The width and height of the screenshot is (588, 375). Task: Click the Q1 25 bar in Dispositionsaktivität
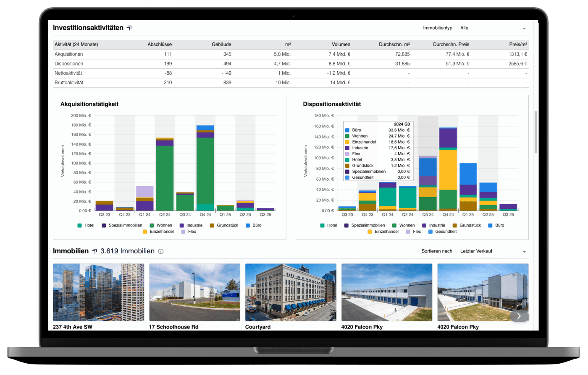[x=468, y=187]
